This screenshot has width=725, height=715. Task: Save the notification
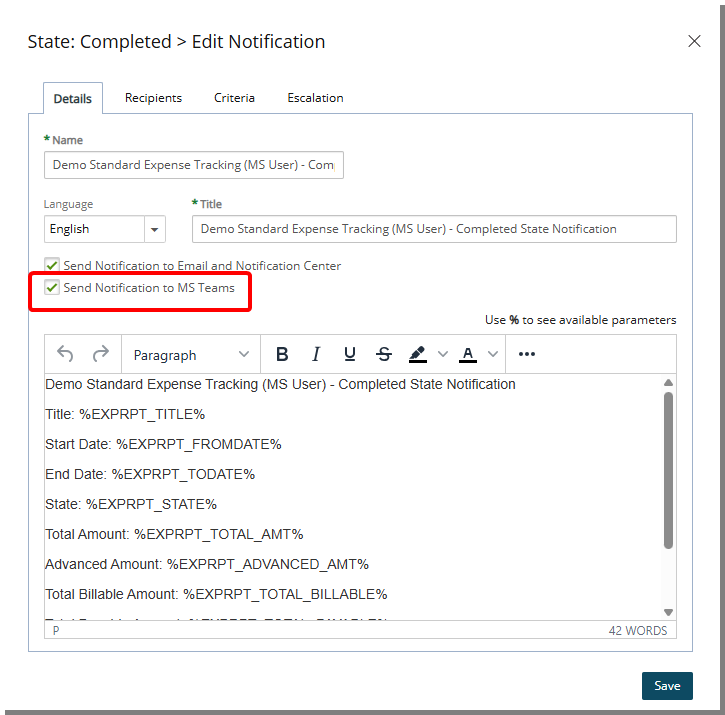coord(667,685)
